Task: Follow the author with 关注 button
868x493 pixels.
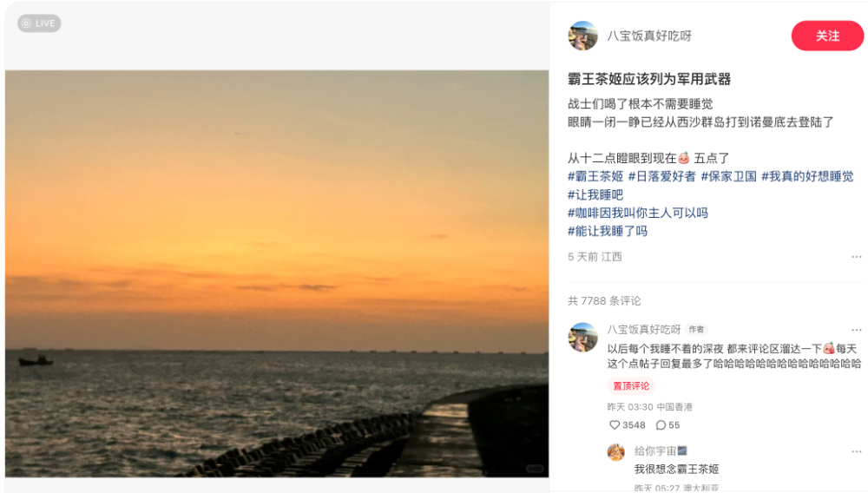Action: (x=827, y=36)
